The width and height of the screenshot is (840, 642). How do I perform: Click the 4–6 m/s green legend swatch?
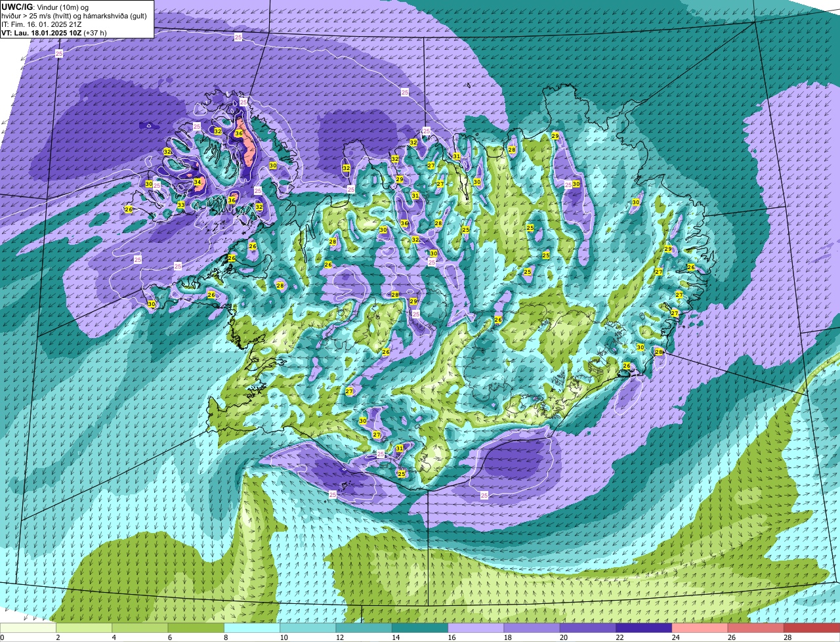pyautogui.click(x=140, y=628)
